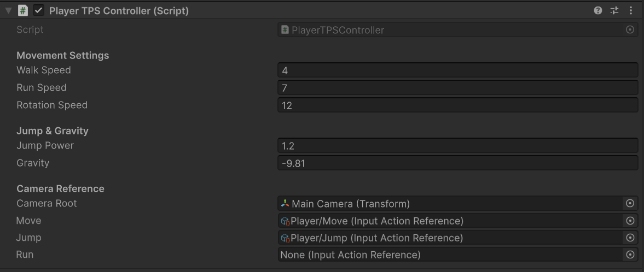The image size is (644, 272).
Task: Disable the Player TPS Controller component checkbox
Action: point(38,10)
